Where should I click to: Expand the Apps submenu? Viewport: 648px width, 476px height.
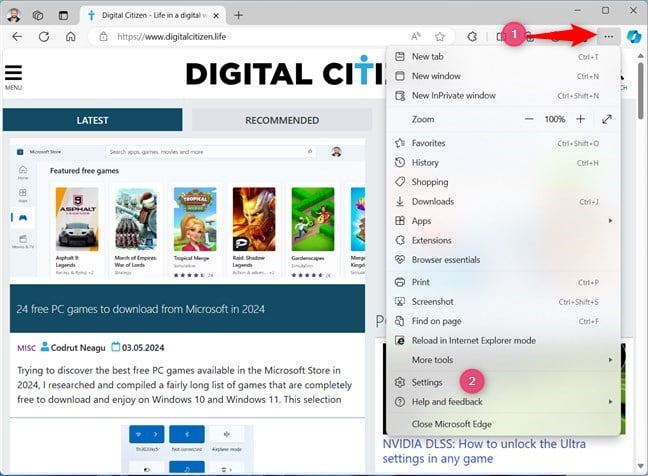[x=503, y=221]
